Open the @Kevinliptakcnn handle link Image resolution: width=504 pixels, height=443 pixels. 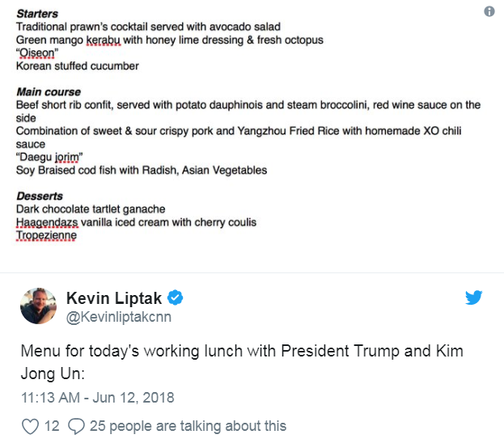click(117, 317)
